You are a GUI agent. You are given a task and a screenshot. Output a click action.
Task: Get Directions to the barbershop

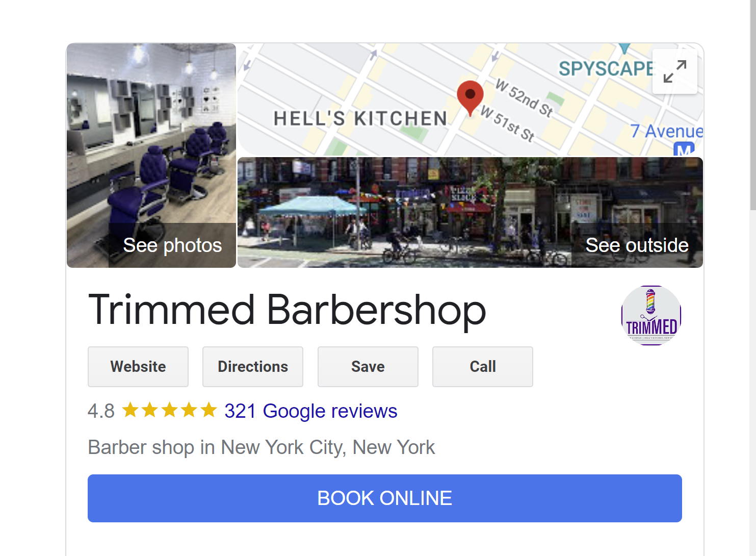click(253, 367)
